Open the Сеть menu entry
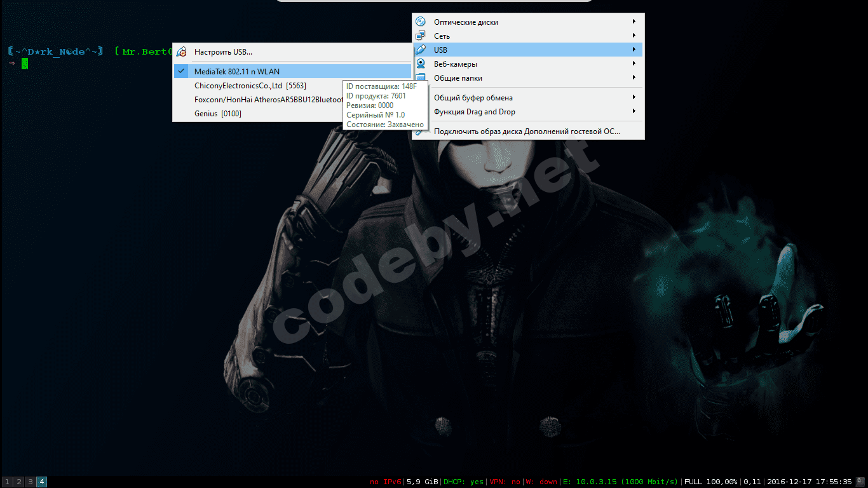Image resolution: width=868 pixels, height=488 pixels. coord(528,36)
